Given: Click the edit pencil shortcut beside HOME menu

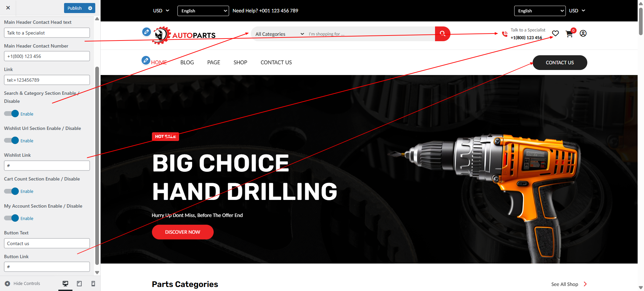Looking at the screenshot, I should tap(146, 60).
